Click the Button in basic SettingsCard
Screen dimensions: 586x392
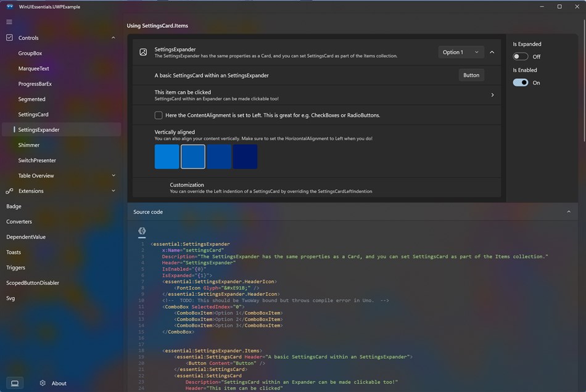(x=471, y=75)
